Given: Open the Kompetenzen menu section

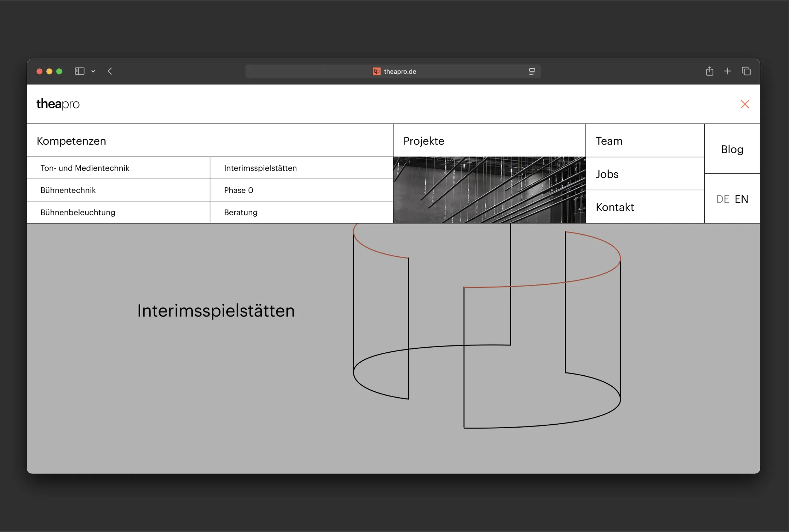Looking at the screenshot, I should pyautogui.click(x=71, y=141).
